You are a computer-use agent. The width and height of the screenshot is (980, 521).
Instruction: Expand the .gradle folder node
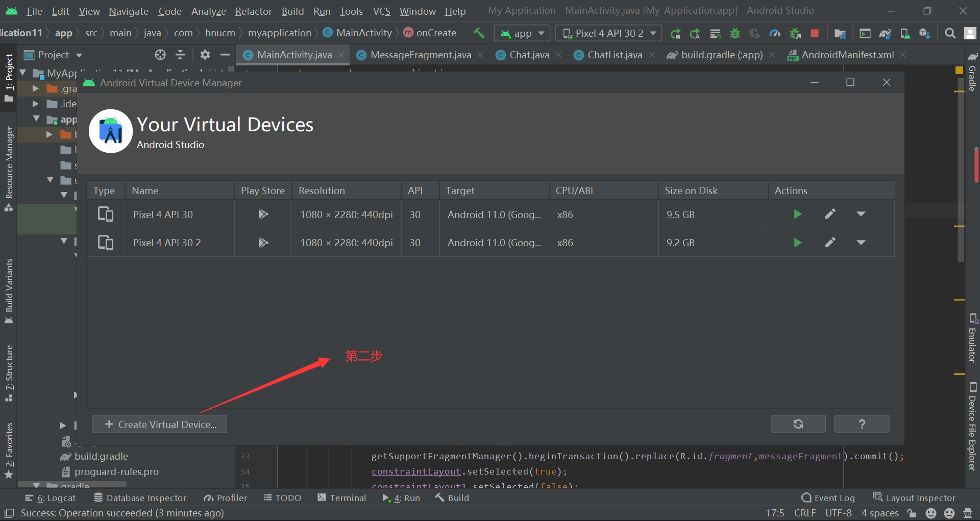pos(36,88)
